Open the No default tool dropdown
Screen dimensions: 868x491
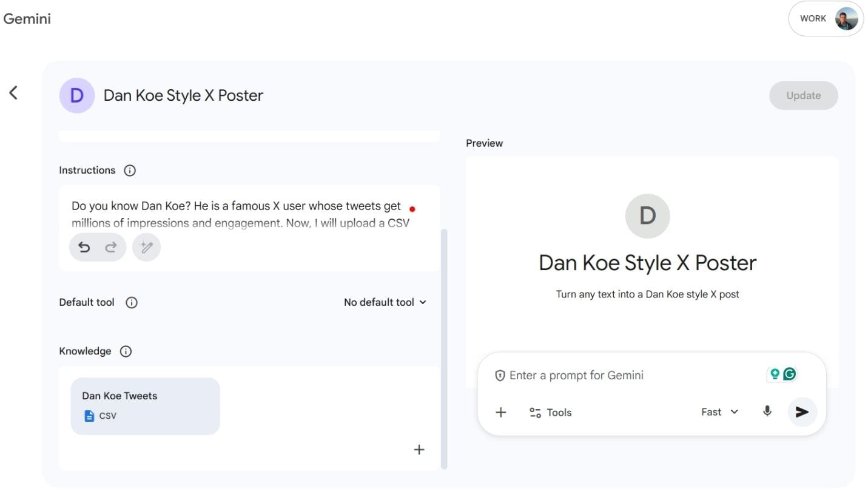coord(385,302)
